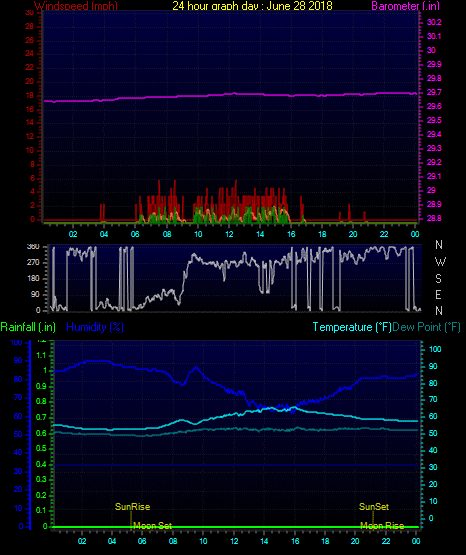The width and height of the screenshot is (466, 555).
Task: Select the Dew Point (°F) legend label
Action: (426, 327)
